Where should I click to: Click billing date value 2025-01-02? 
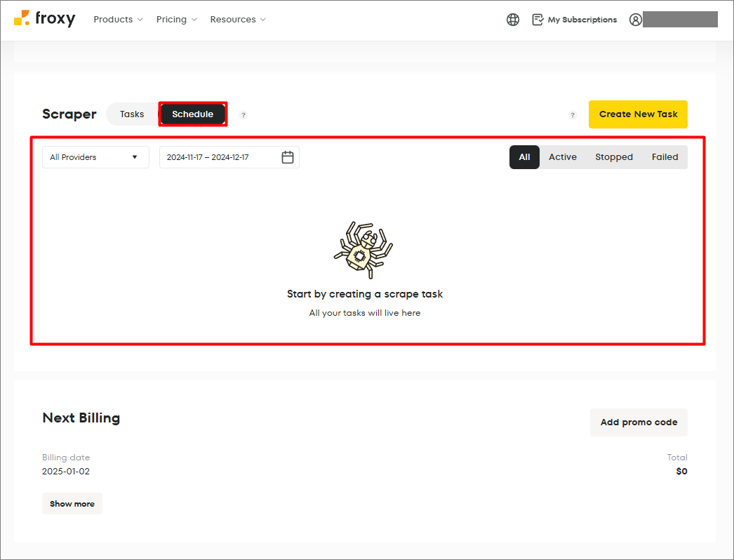pos(65,472)
